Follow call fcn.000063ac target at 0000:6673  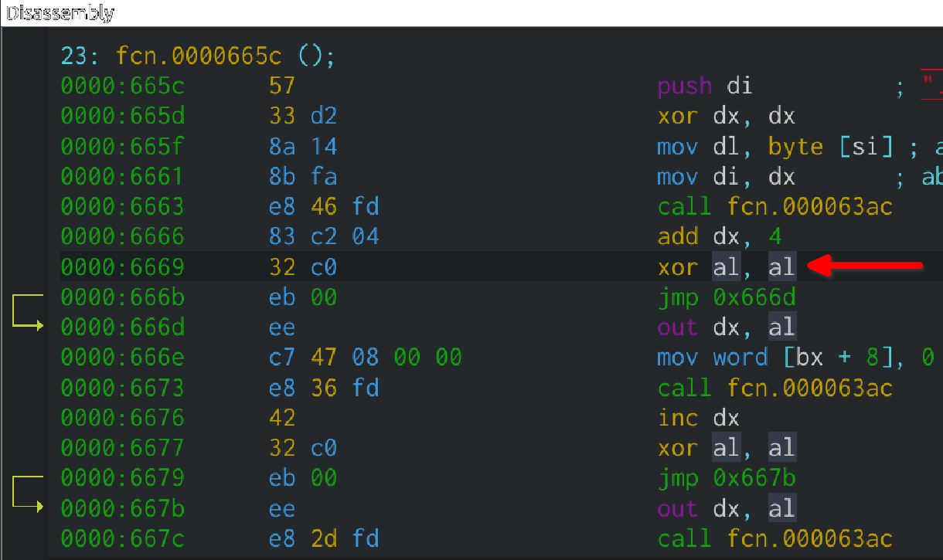(809, 387)
